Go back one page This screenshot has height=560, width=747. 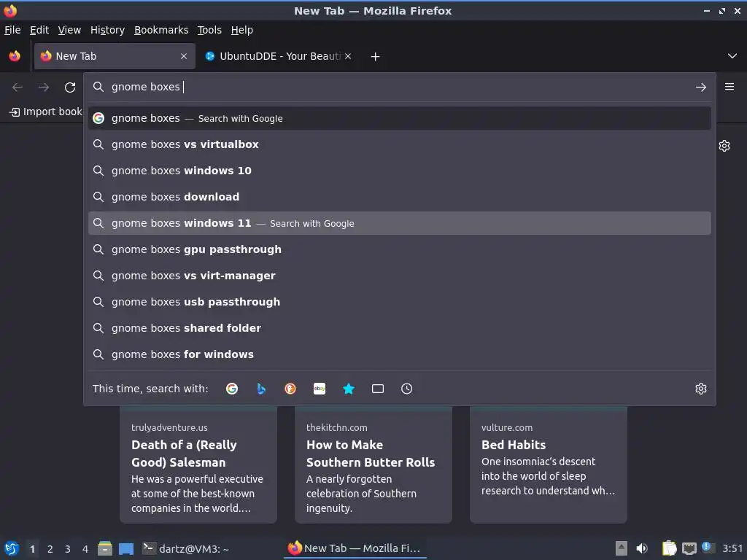pos(18,87)
